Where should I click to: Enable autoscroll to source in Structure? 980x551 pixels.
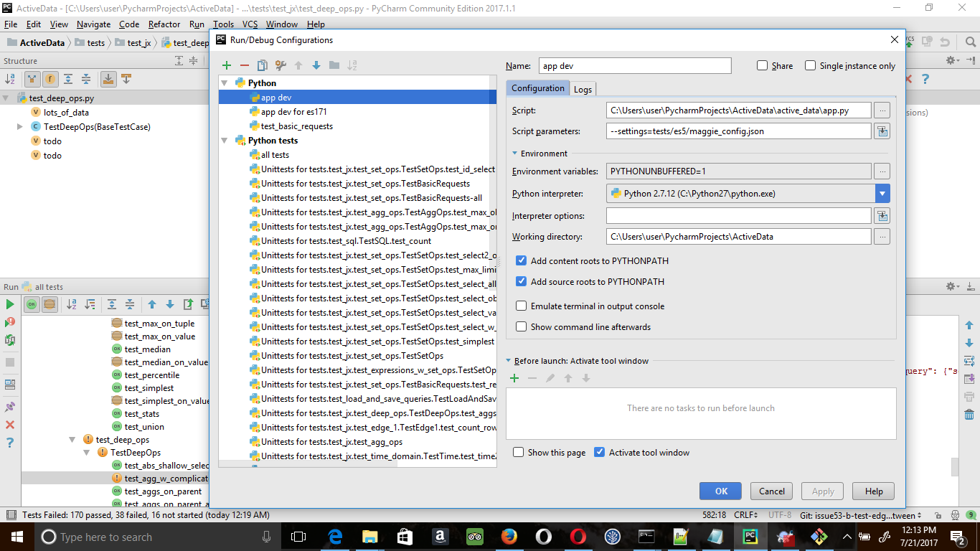(x=108, y=79)
